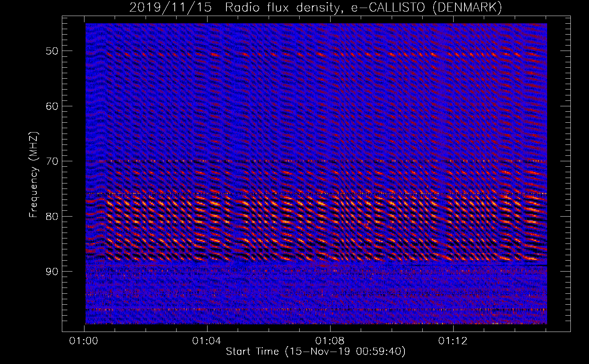589x364 pixels.
Task: Click the 60 frequency tick label
Action: [52, 106]
